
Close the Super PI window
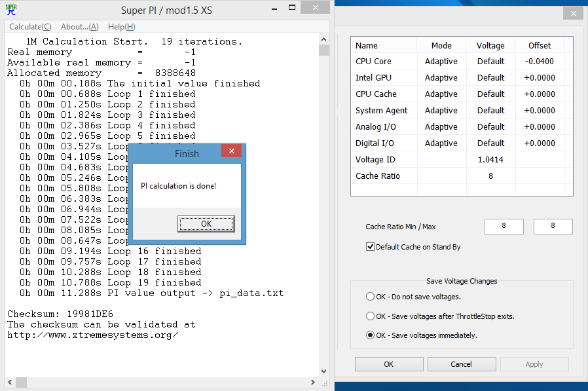pos(316,7)
